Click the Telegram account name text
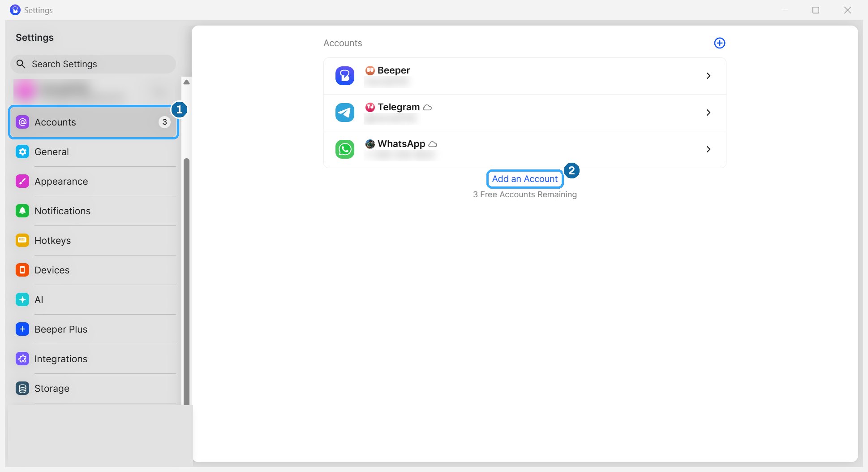The height and width of the screenshot is (472, 868). pyautogui.click(x=399, y=107)
